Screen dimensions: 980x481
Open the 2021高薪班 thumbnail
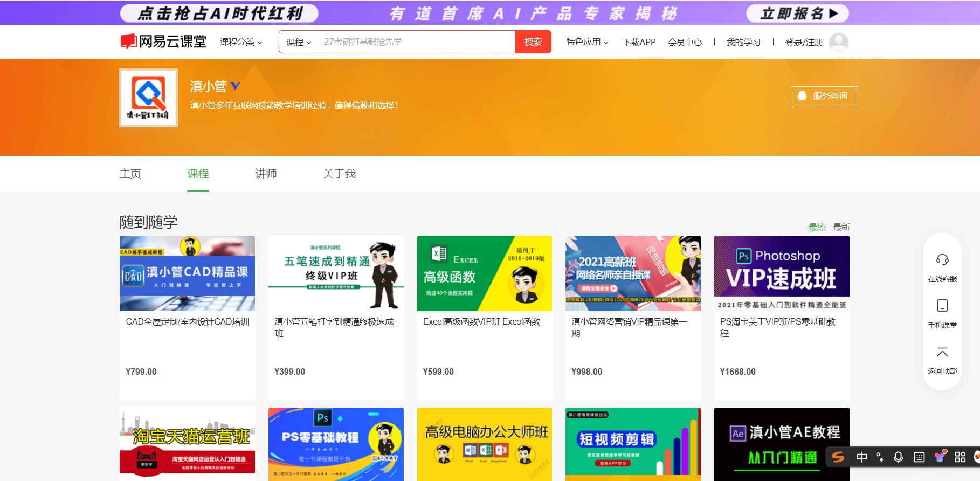click(x=633, y=273)
